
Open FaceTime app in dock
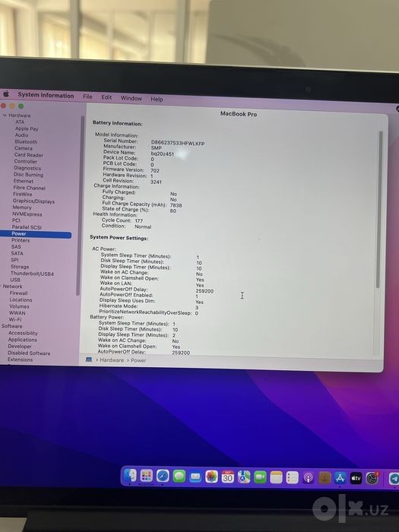coord(260,477)
